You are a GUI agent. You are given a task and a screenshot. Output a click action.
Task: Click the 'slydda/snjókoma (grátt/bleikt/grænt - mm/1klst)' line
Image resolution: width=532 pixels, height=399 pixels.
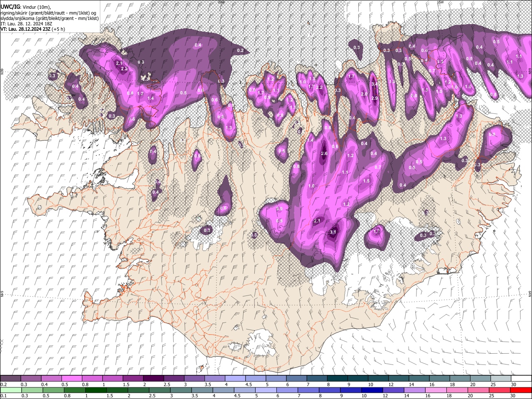click(49, 18)
